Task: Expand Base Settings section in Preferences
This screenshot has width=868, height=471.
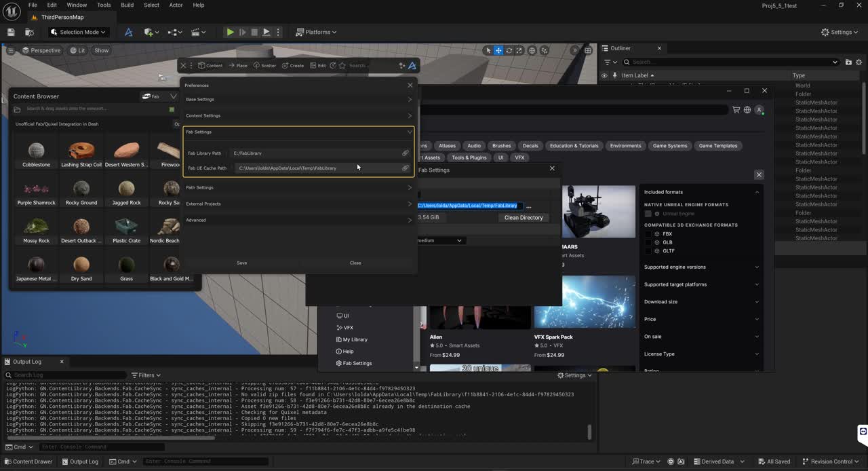Action: click(x=298, y=99)
